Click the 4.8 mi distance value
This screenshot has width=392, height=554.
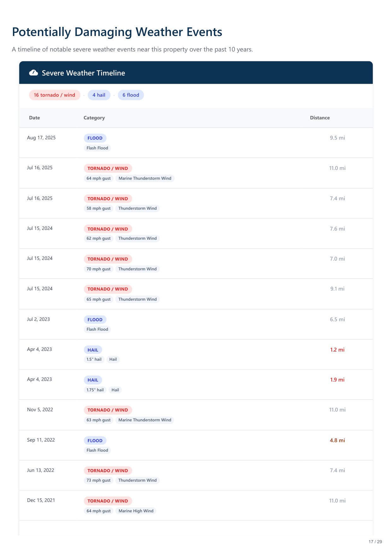tap(337, 440)
